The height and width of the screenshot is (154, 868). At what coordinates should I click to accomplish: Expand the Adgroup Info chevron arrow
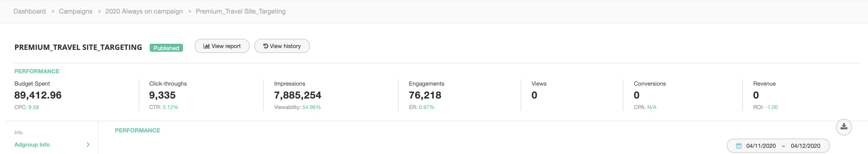pyautogui.click(x=88, y=144)
